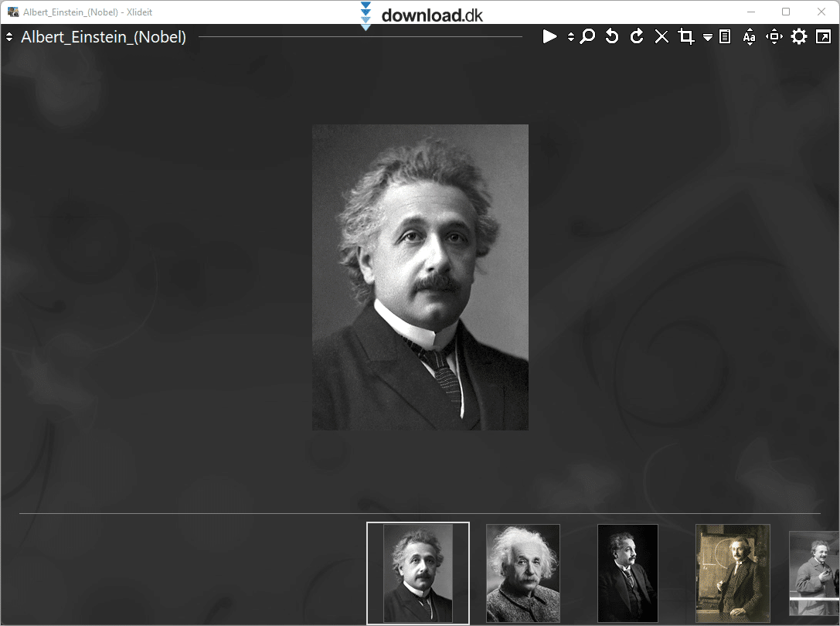The image size is (840, 626).
Task: Select the sepia blackboard Einstein thumbnail
Action: pyautogui.click(x=733, y=573)
